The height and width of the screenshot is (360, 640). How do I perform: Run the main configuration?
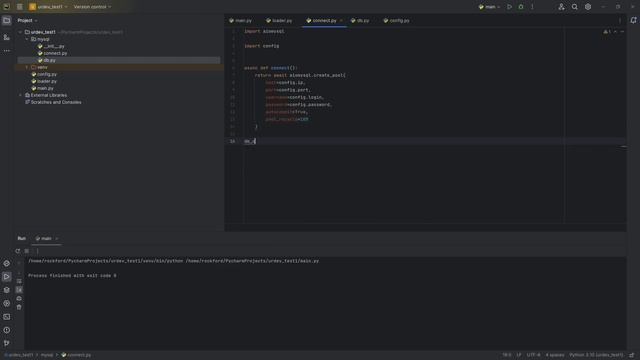509,7
